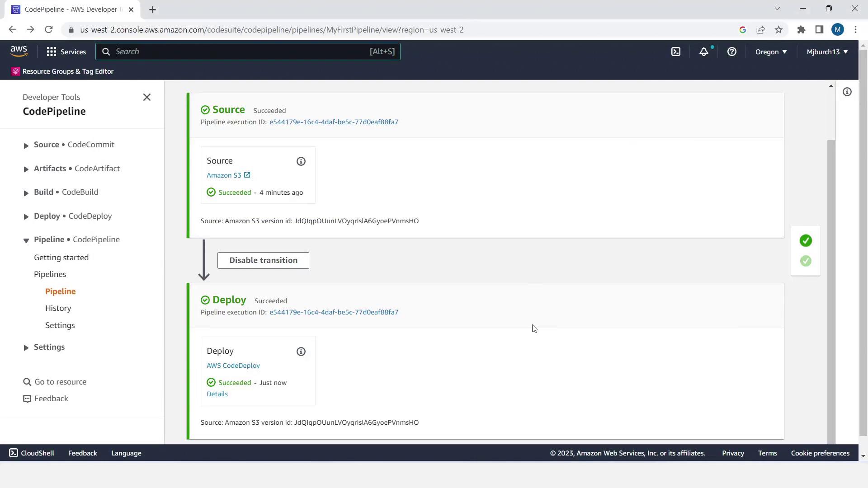Open Getting started in sidebar

point(61,258)
